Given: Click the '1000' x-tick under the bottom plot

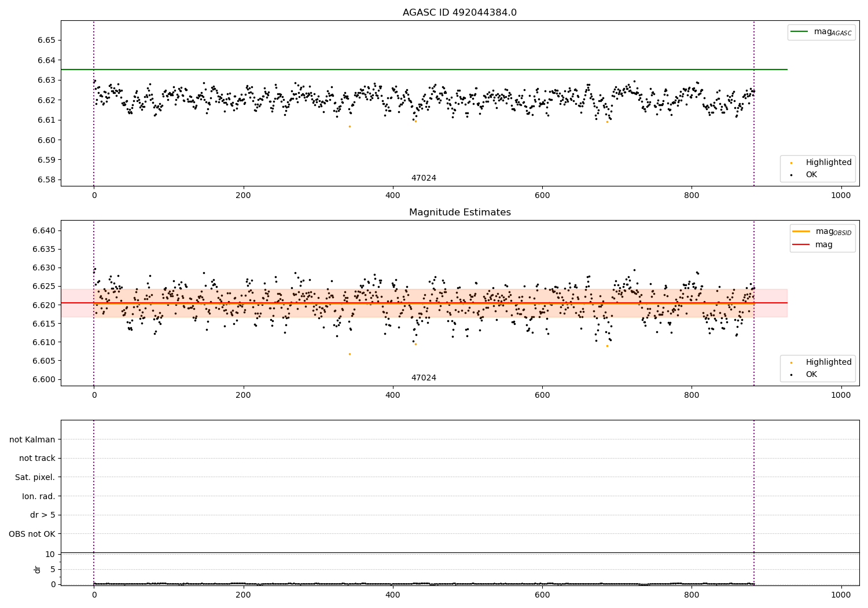Looking at the screenshot, I should point(841,595).
